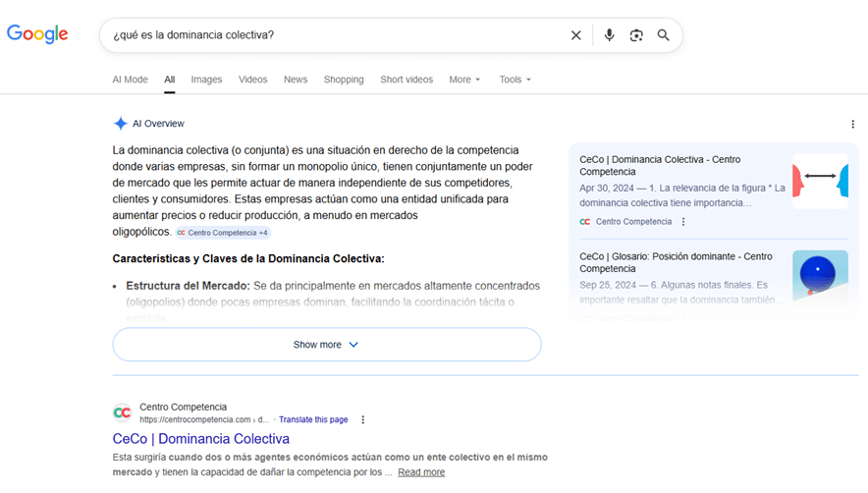This screenshot has height=493, width=868.
Task: Click Centro Competencia favicon in search result
Action: [x=122, y=412]
